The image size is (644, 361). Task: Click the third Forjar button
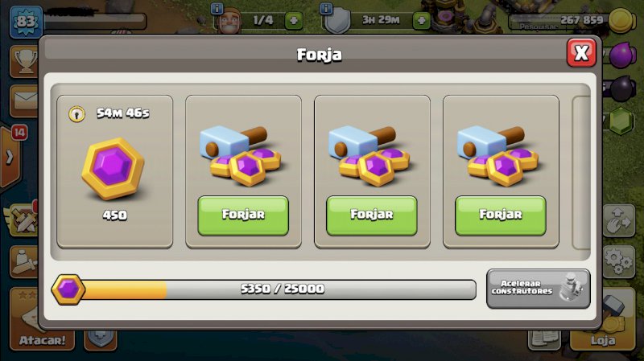pyautogui.click(x=500, y=215)
